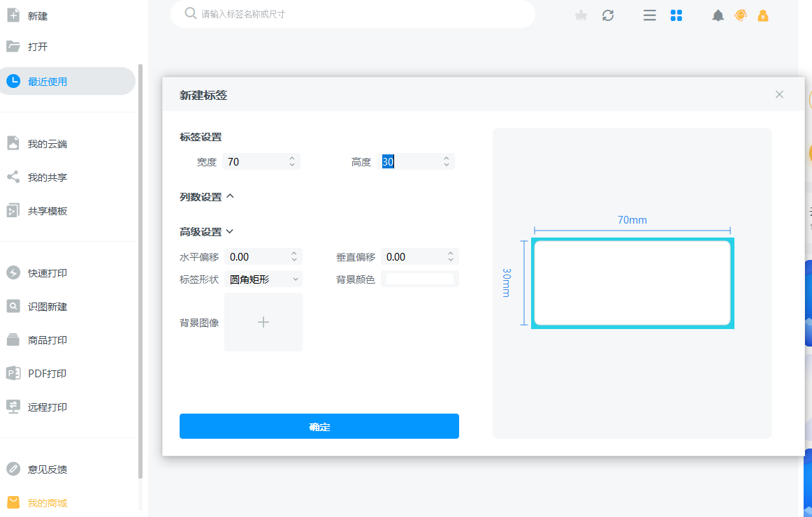
Task: Click the 我的云端 cloud file icon
Action: pyautogui.click(x=13, y=143)
